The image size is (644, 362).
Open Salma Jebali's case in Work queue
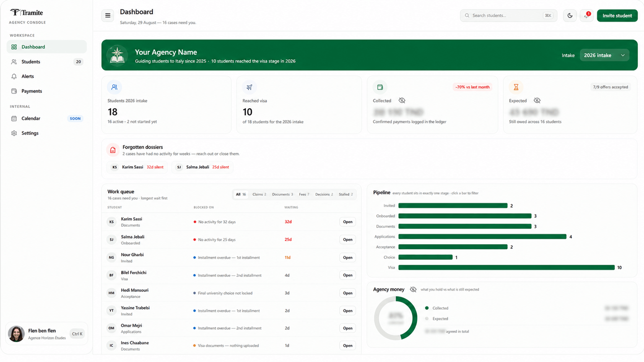[348, 240]
